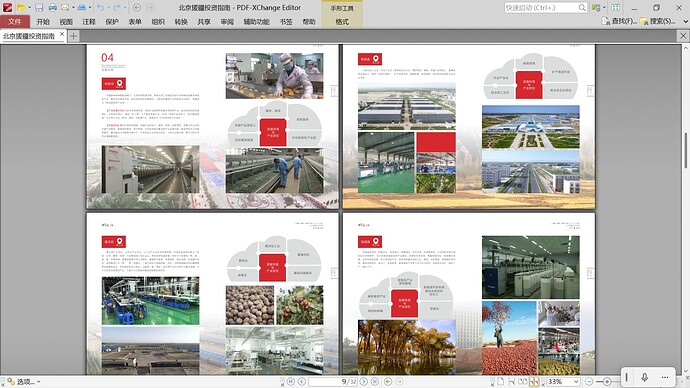Close the 北京援疆投资指南 document tab
This screenshot has width=690, height=388.
62,34
